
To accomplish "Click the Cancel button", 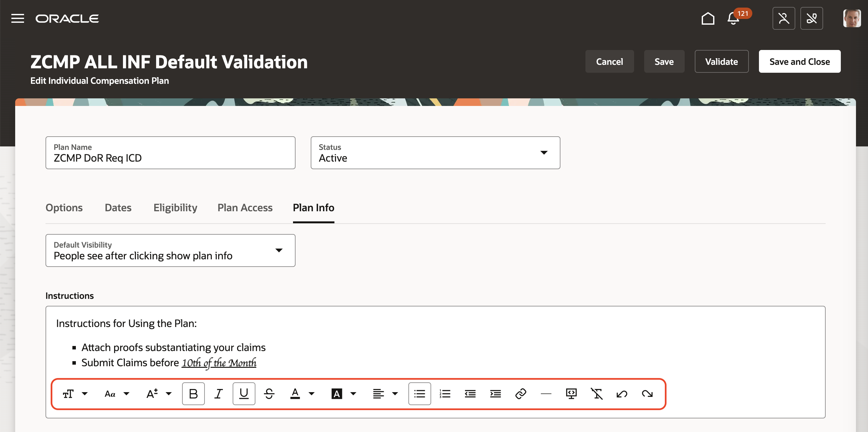I will coord(609,61).
